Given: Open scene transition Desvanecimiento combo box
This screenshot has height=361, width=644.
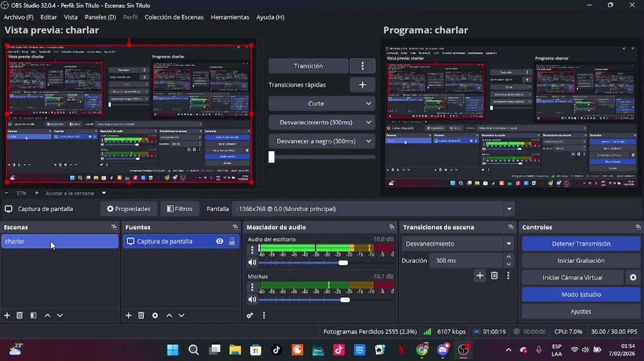Looking at the screenshot, I should point(458,244).
